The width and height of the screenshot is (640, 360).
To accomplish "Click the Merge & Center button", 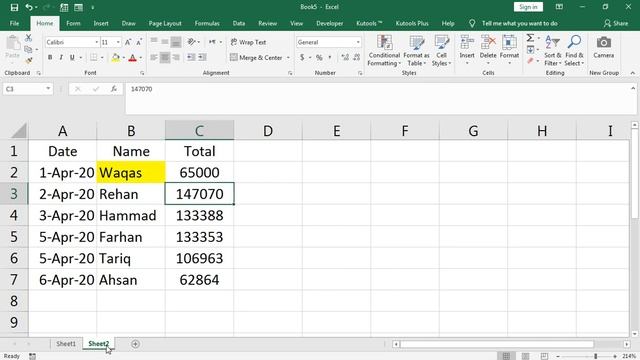I will coord(256,58).
